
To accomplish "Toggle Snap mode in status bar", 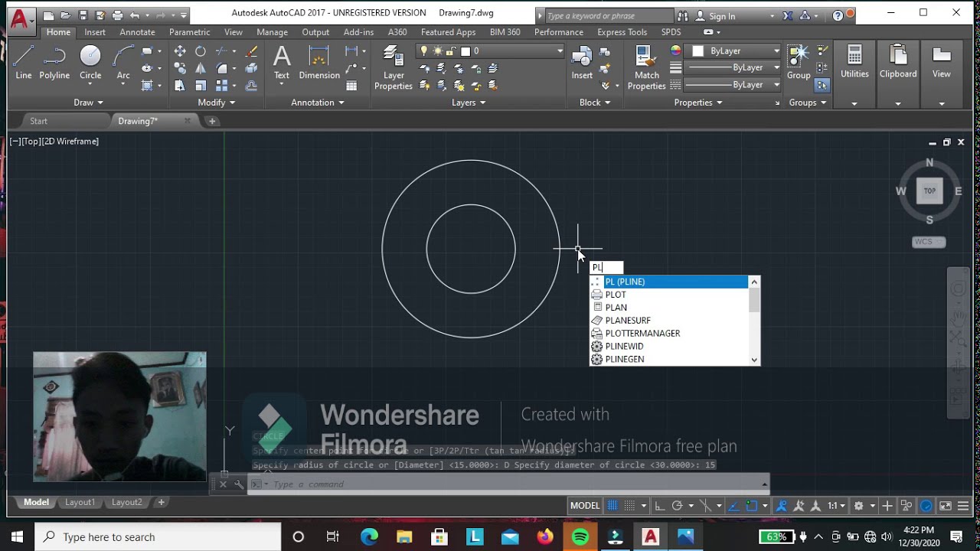I will (x=630, y=506).
